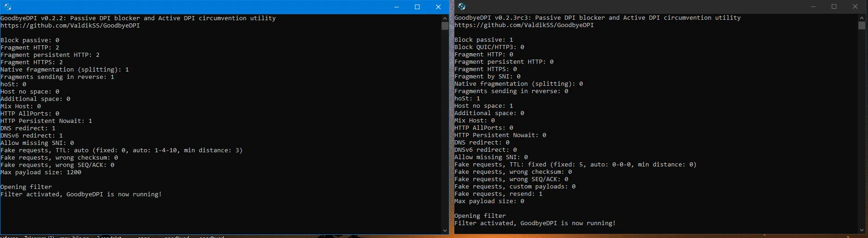The height and width of the screenshot is (238, 868).
Task: Click 'Fragment persistent HTTP: 2' in left console
Action: [x=50, y=55]
